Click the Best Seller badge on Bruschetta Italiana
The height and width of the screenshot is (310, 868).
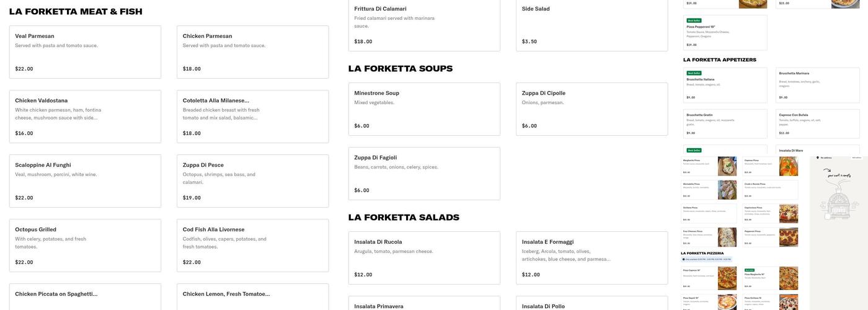pos(693,73)
